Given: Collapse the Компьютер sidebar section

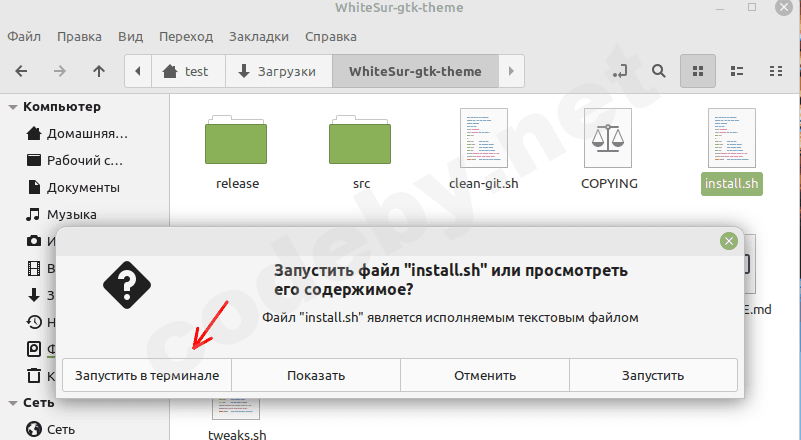Looking at the screenshot, I should (13, 107).
